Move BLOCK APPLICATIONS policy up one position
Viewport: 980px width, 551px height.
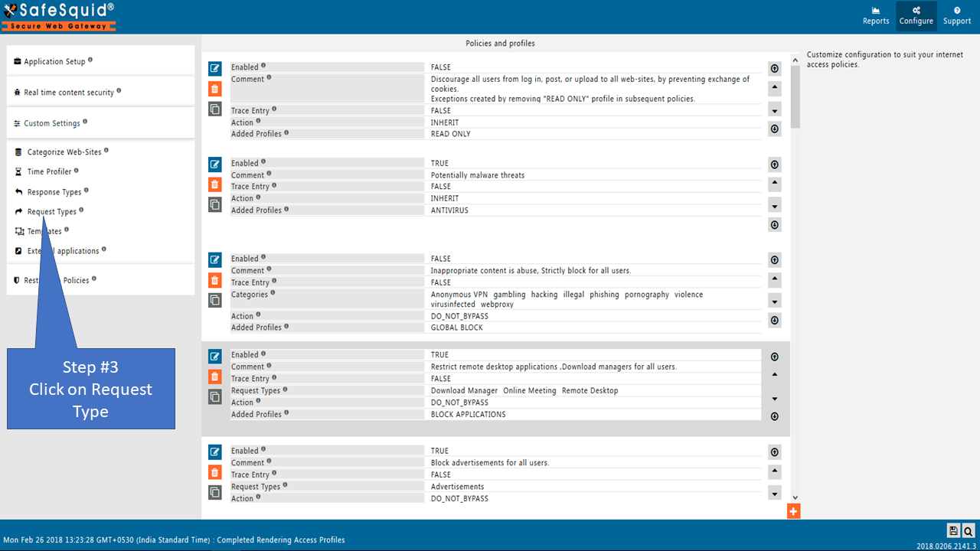pos(774,375)
